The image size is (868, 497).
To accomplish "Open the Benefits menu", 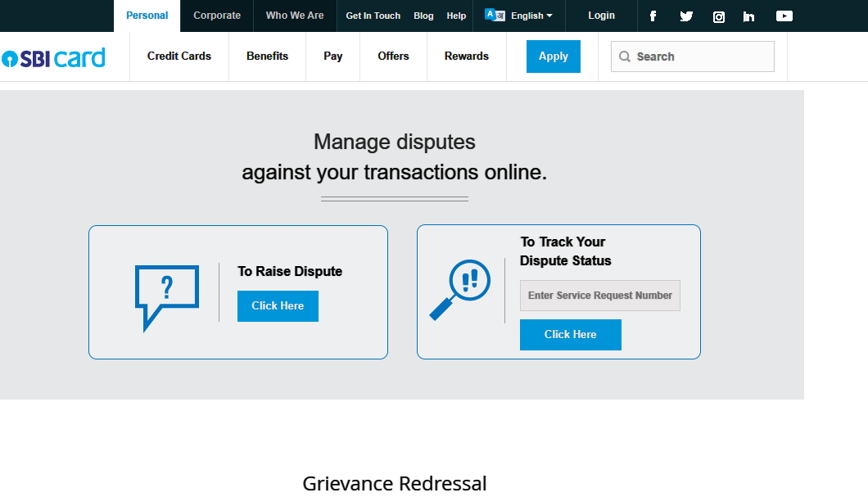I will (x=268, y=56).
